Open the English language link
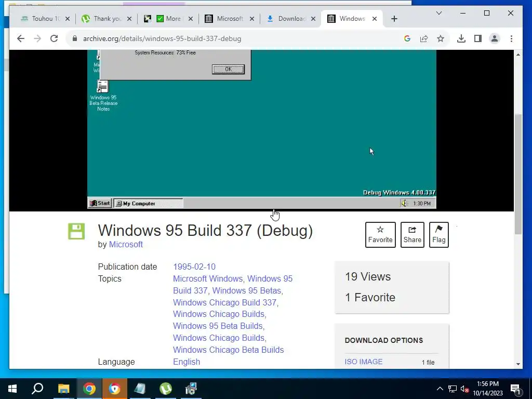Screen dimensions: 532x399 pyautogui.click(x=187, y=362)
